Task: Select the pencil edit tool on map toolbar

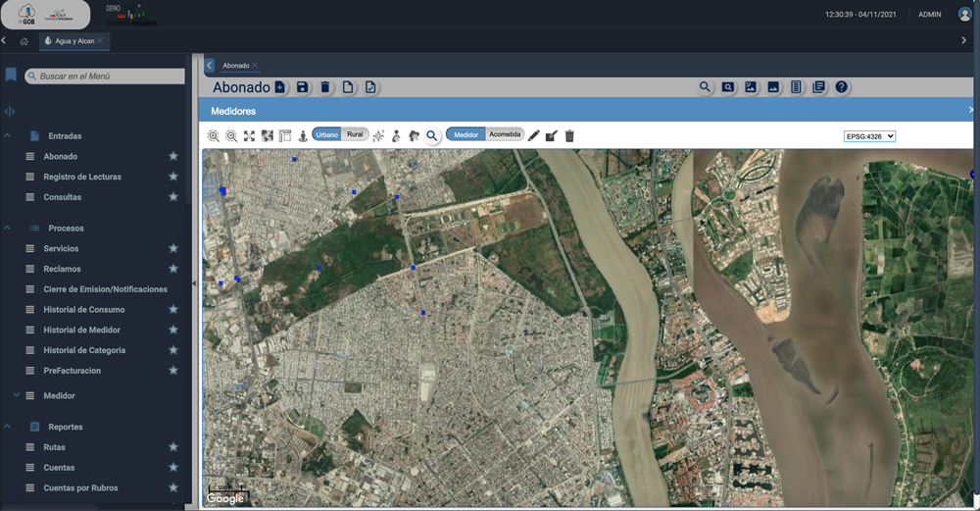Action: (534, 135)
